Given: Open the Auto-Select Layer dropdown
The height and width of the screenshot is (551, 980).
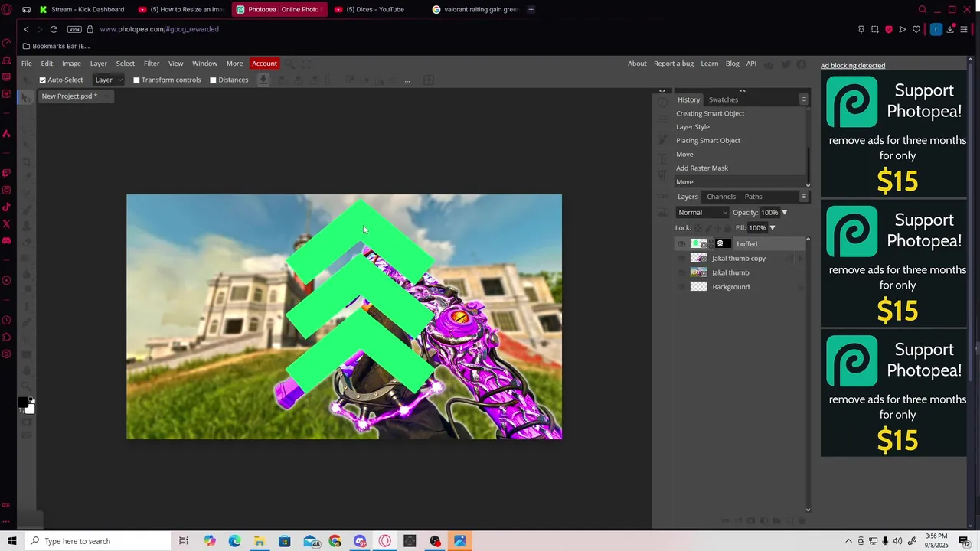Looking at the screenshot, I should [109, 80].
